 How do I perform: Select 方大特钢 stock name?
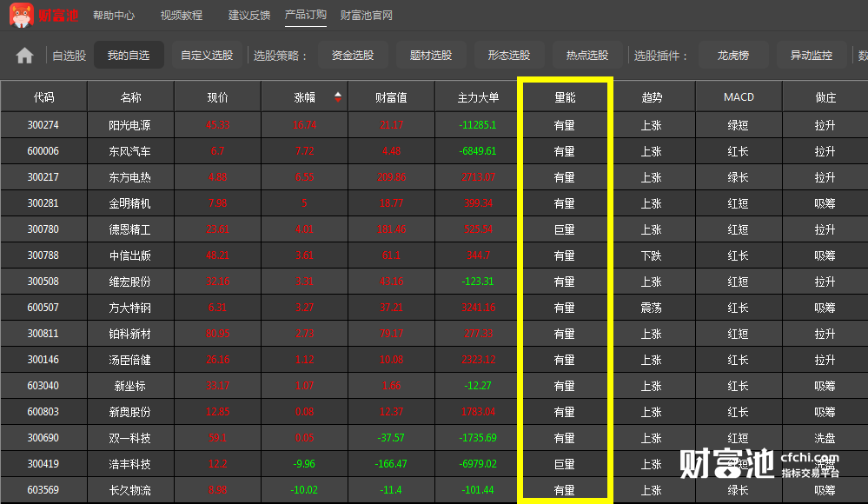click(129, 308)
